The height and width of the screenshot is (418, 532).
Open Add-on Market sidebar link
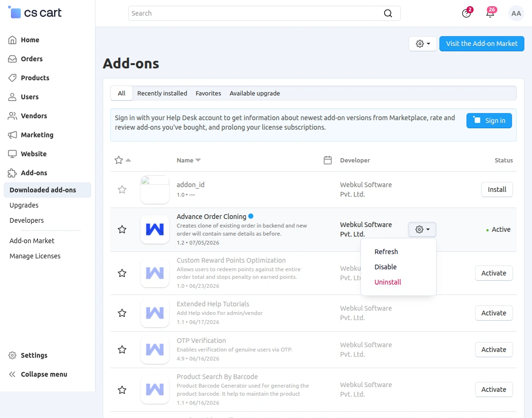pos(32,241)
